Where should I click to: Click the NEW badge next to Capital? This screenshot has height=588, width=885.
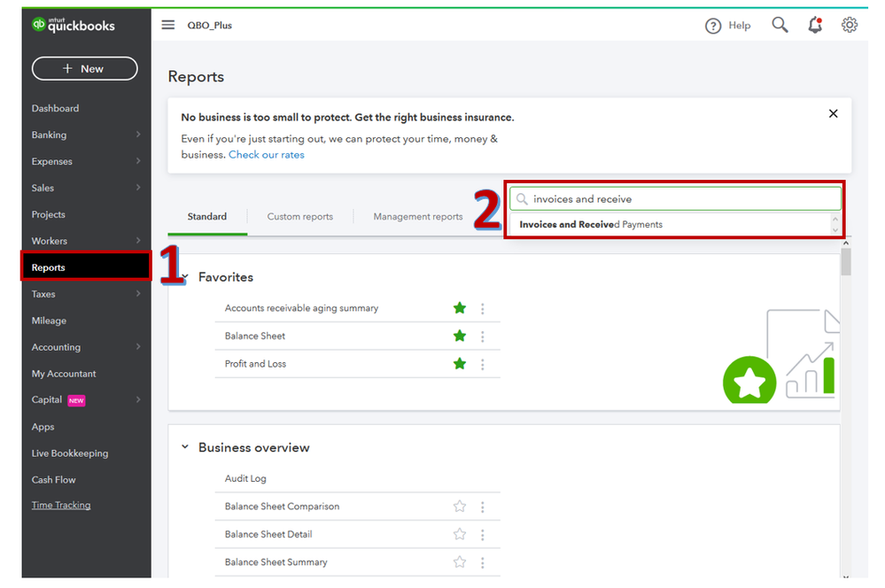(x=76, y=400)
